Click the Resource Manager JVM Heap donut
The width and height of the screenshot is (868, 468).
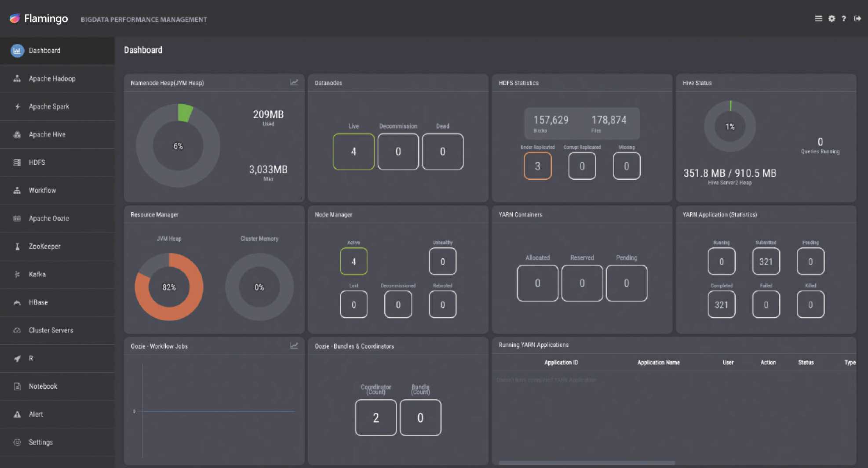[169, 287]
